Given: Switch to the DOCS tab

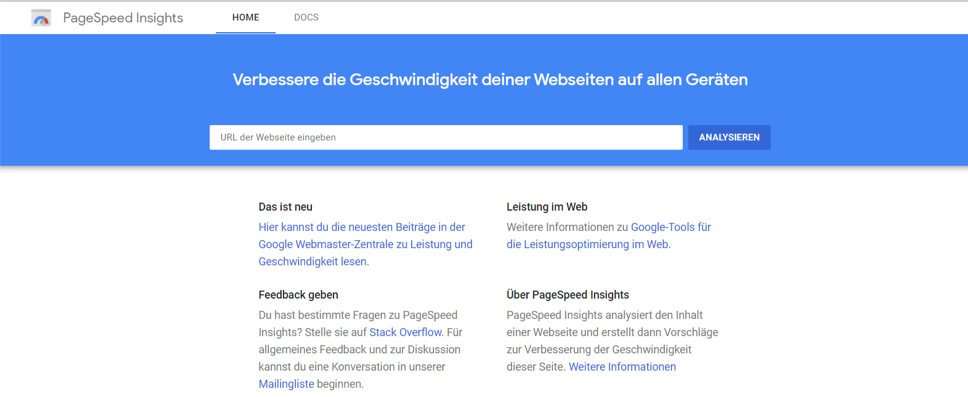Looking at the screenshot, I should [x=306, y=17].
